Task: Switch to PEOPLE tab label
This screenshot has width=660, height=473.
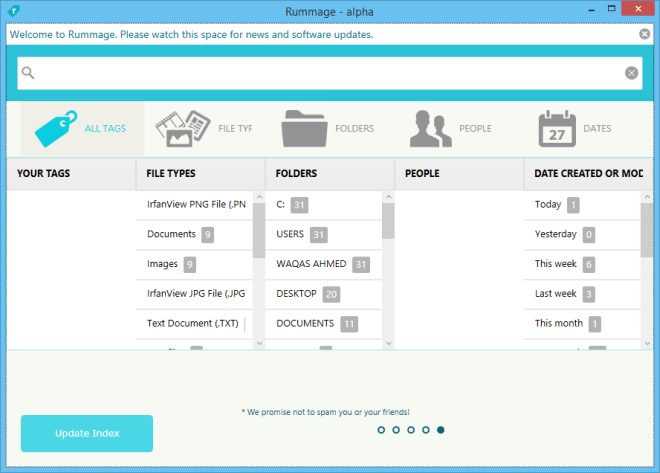Action: pos(475,128)
